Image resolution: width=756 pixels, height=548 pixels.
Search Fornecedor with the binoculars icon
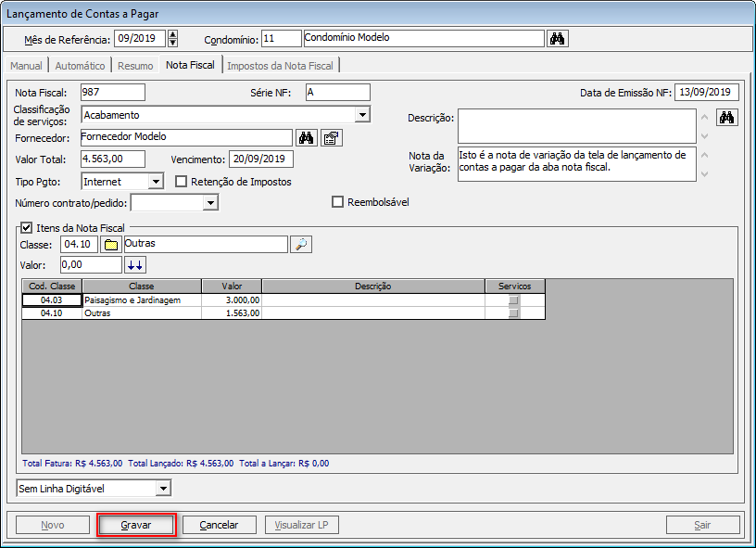(306, 138)
